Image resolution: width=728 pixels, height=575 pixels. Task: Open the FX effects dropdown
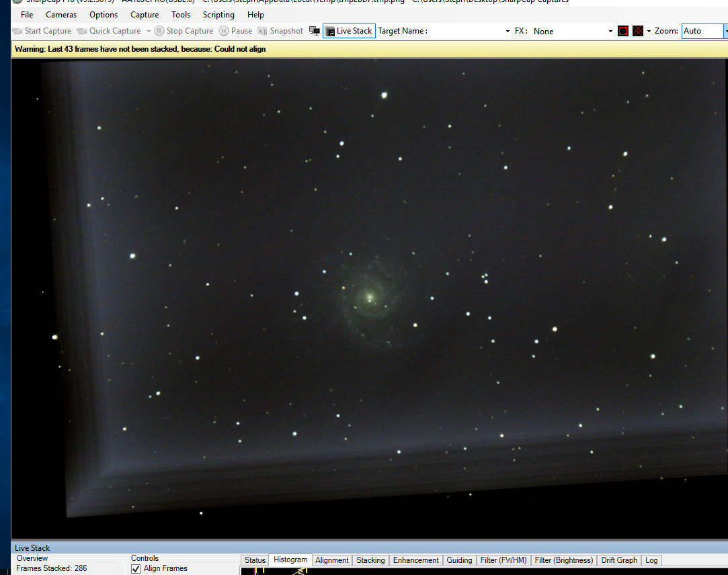pos(573,31)
